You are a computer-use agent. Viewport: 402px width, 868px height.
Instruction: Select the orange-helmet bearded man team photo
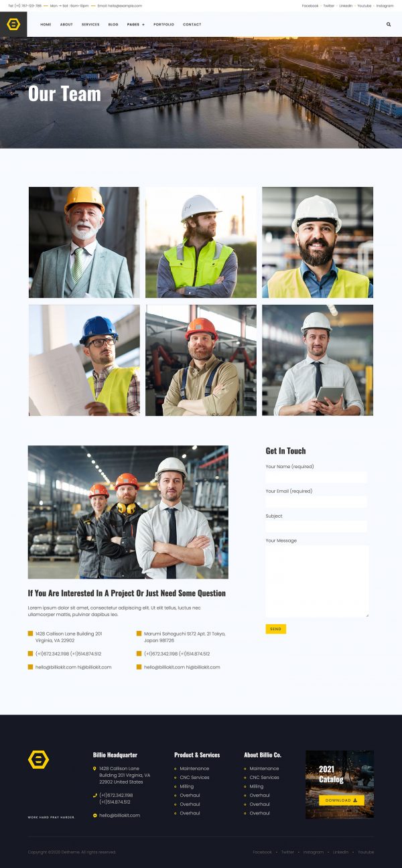[x=201, y=360]
